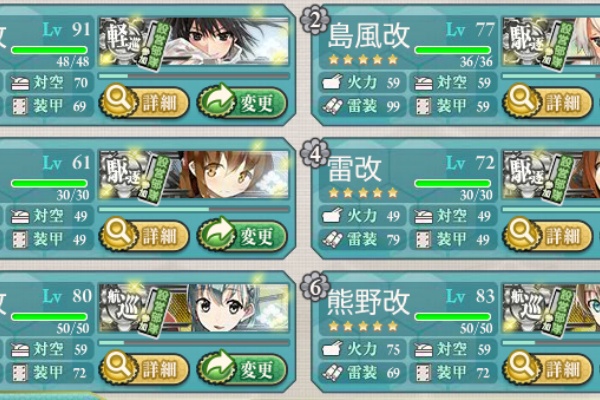
Task: Click 変更 for the Lv 61 destroyer
Action: [x=242, y=235]
